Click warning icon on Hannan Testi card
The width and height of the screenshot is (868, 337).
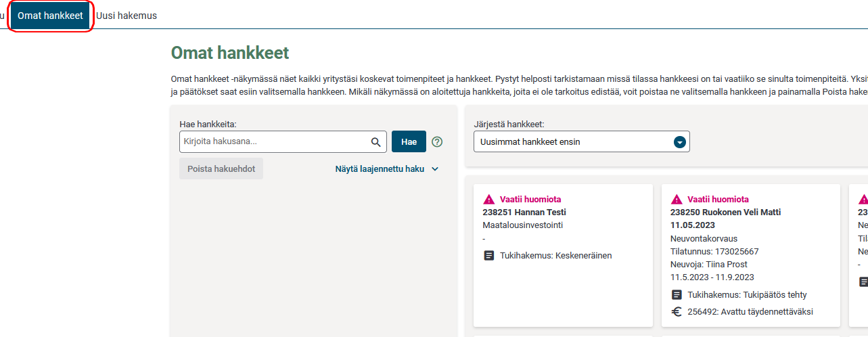pyautogui.click(x=489, y=200)
